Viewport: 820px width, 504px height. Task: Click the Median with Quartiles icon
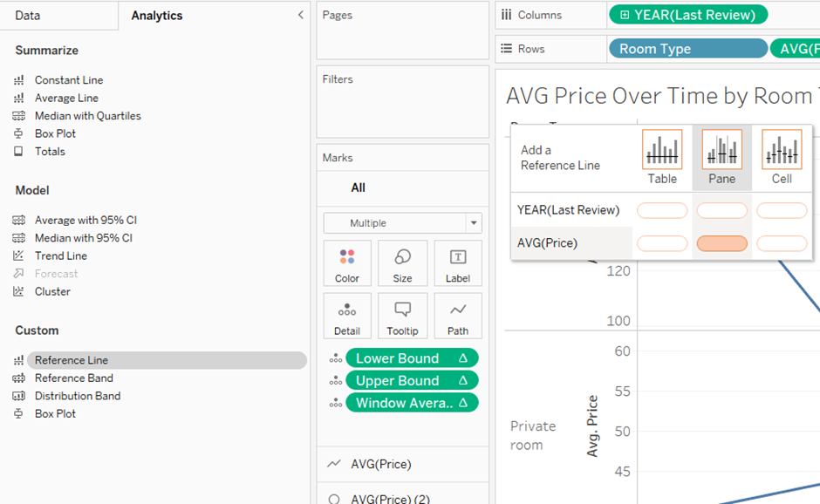coord(19,116)
